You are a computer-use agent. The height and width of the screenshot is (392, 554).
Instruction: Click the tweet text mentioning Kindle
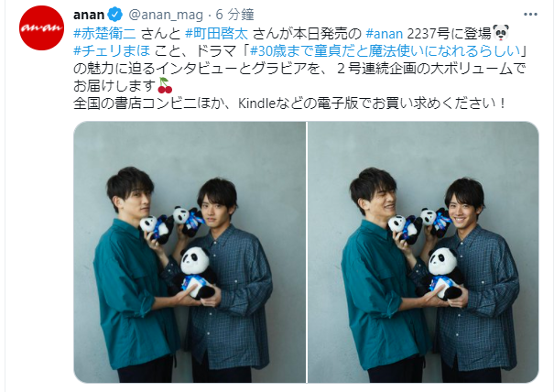pos(289,103)
